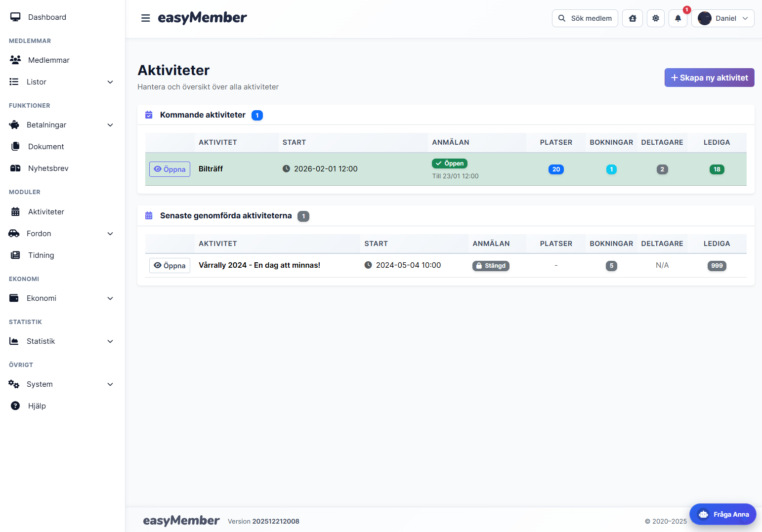Go to the Dashboard menu item
This screenshot has width=762, height=532.
(47, 17)
